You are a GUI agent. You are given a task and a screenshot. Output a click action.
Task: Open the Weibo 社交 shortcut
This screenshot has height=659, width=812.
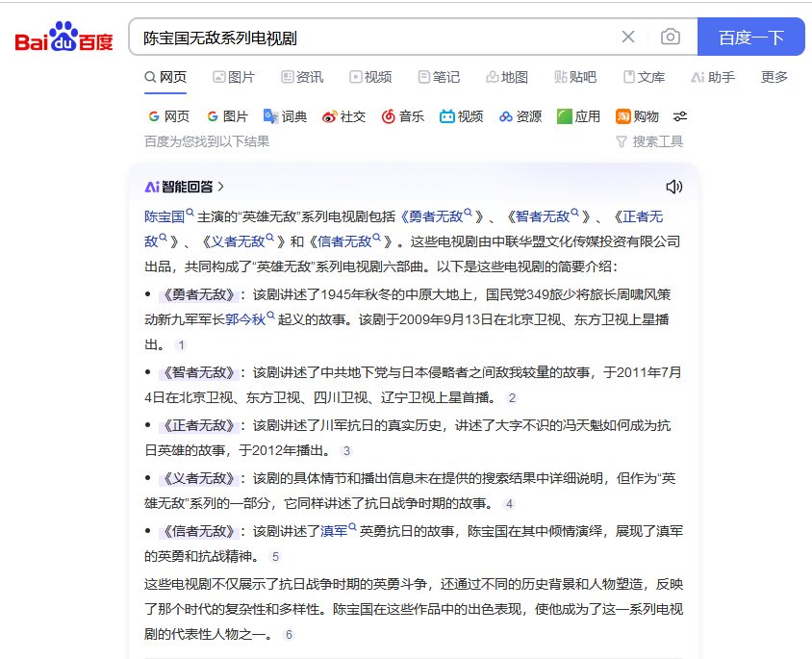point(343,116)
